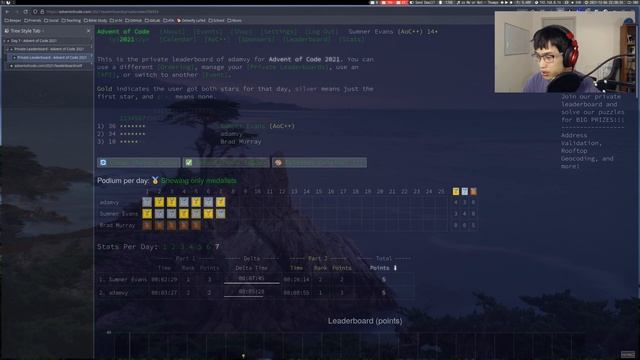Click Sumner Evans's day 4 gold medal
This screenshot has width=640, height=360.
[x=184, y=213]
